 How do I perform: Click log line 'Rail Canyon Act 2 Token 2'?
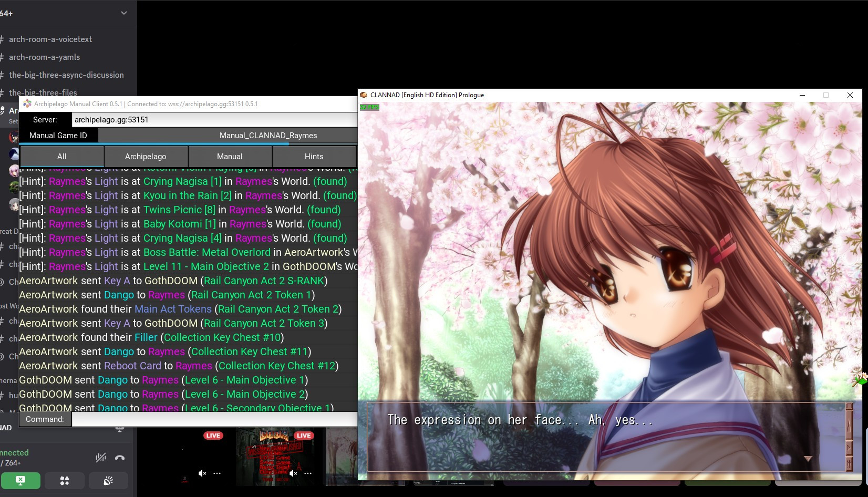coord(180,309)
